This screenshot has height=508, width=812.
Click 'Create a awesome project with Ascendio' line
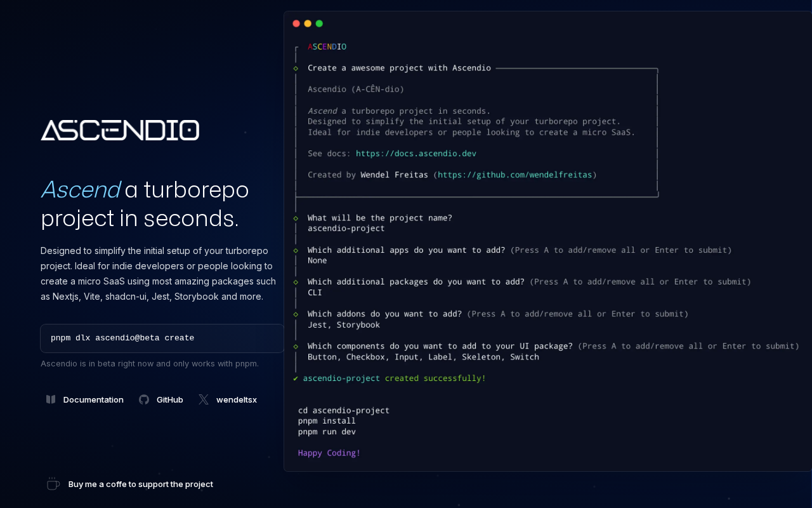tap(399, 68)
